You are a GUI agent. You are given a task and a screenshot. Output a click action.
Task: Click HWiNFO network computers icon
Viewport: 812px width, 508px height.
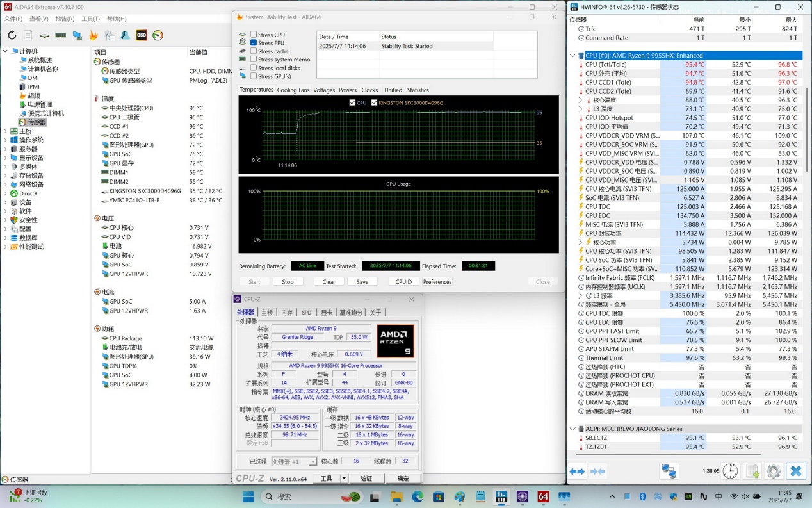(669, 471)
